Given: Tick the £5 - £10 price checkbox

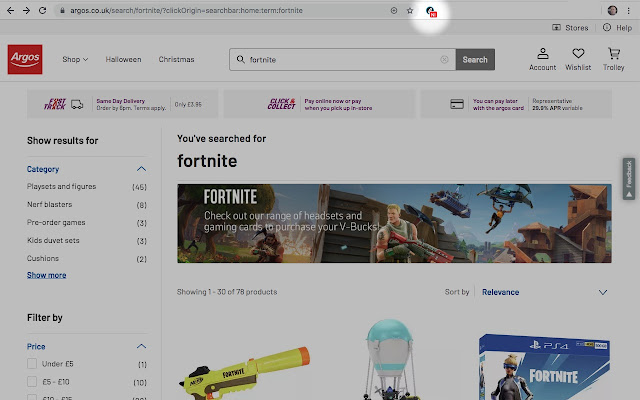Looking at the screenshot, I should coord(32,382).
